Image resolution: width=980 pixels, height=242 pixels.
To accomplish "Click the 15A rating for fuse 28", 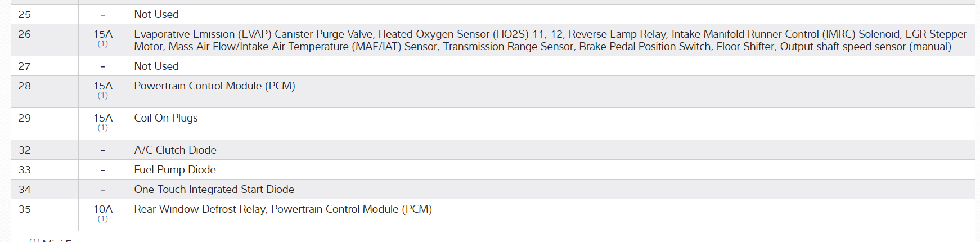I will 102,86.
